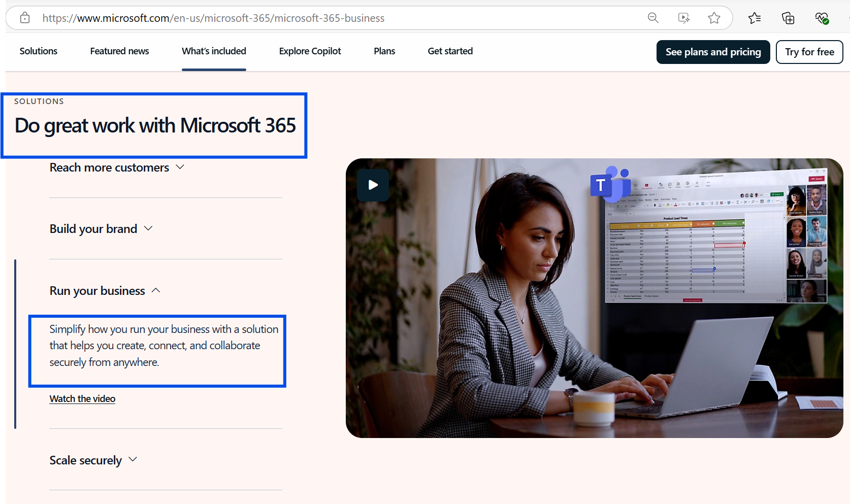Go to the Solutions nav tab

pos(39,51)
